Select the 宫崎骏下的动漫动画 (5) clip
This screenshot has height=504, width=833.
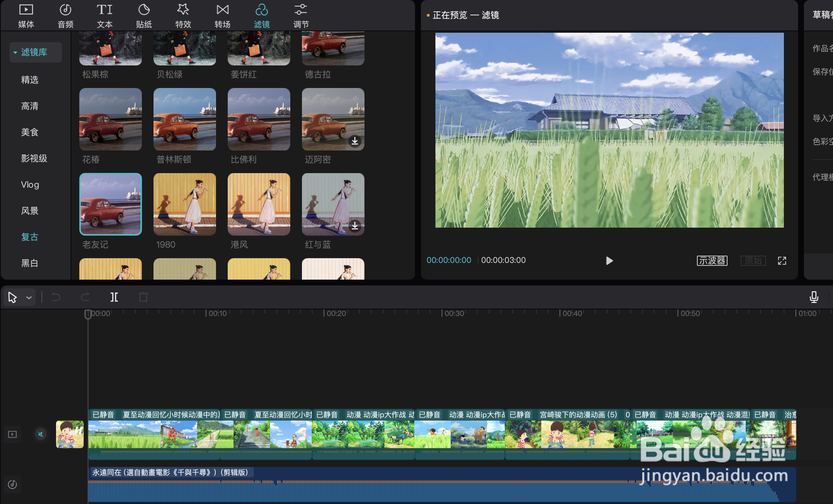click(x=567, y=435)
